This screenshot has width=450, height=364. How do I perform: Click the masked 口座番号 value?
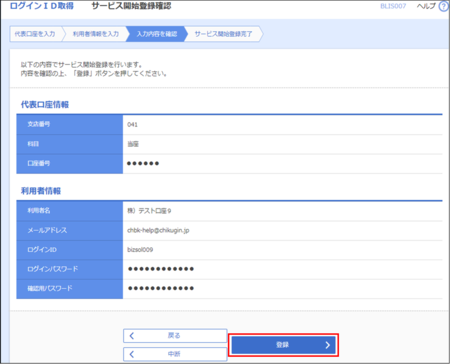tap(143, 163)
